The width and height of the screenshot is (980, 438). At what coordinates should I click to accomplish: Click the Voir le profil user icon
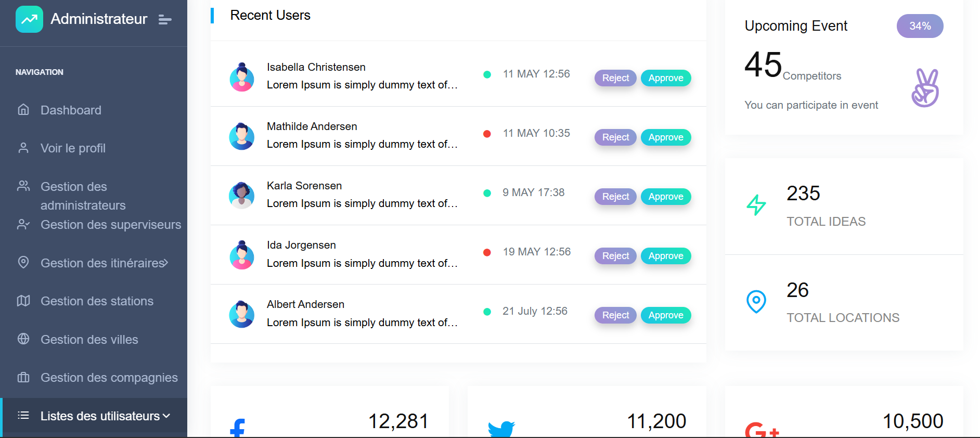[23, 148]
